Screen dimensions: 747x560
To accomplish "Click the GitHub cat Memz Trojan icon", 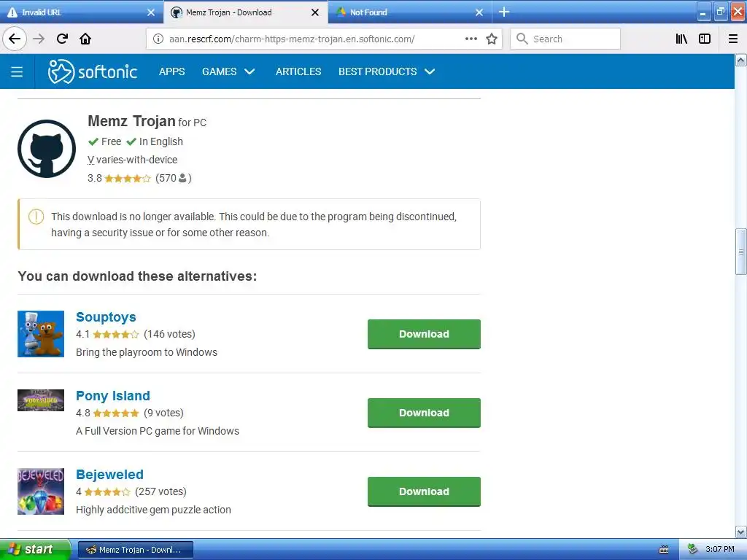I will [47, 148].
